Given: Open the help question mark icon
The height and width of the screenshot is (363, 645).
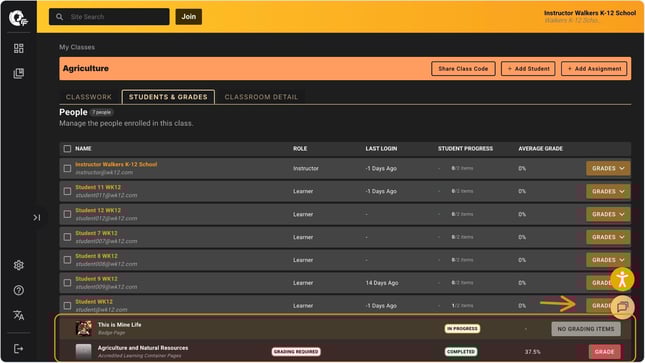Looking at the screenshot, I should [x=19, y=290].
